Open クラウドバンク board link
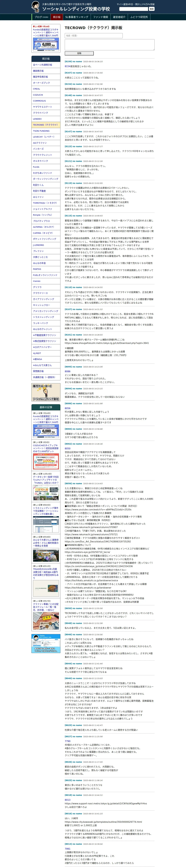The height and width of the screenshot is (868, 186). tap(46, 113)
